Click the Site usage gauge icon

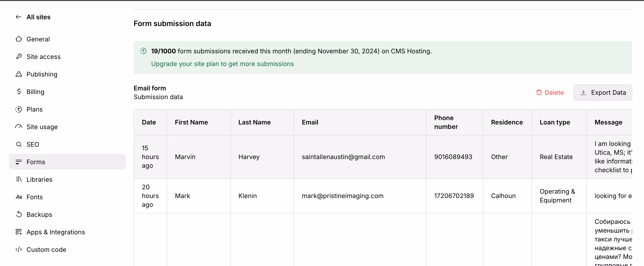19,127
